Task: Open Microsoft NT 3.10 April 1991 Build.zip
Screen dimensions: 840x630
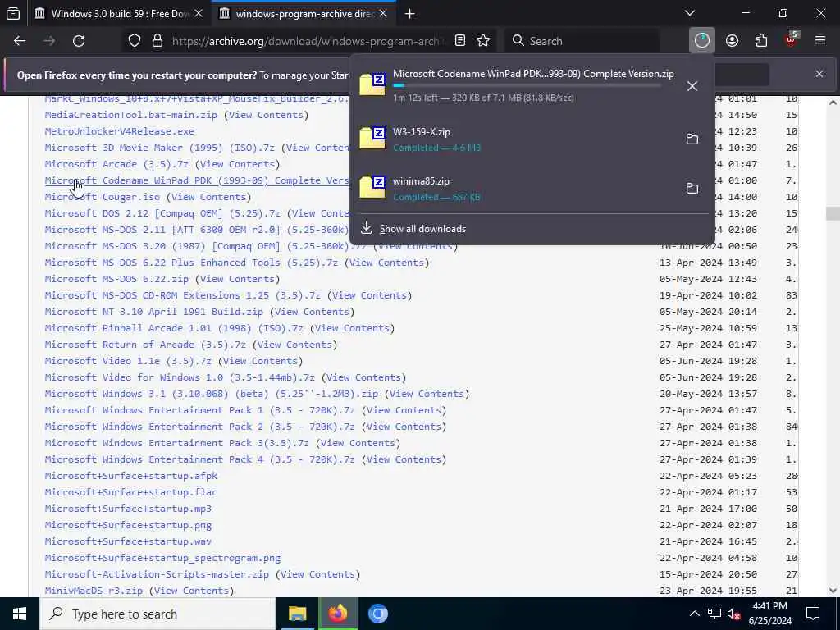Action: (153, 312)
